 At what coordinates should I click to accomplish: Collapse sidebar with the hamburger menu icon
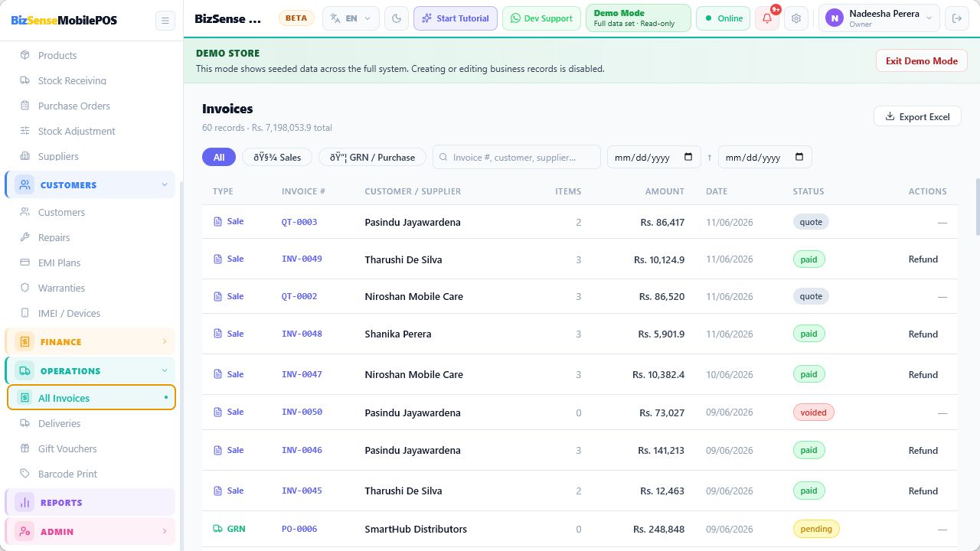point(165,21)
